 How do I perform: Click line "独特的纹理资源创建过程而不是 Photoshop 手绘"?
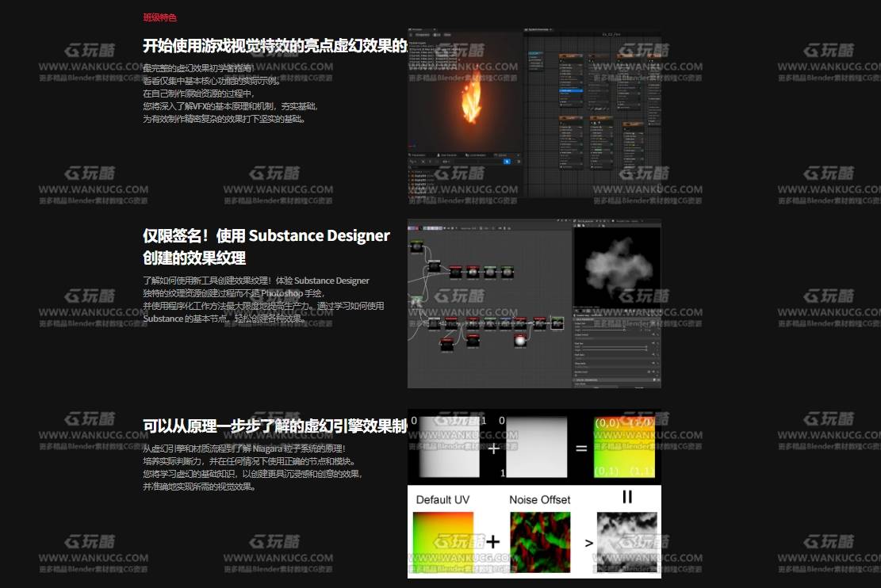click(234, 293)
